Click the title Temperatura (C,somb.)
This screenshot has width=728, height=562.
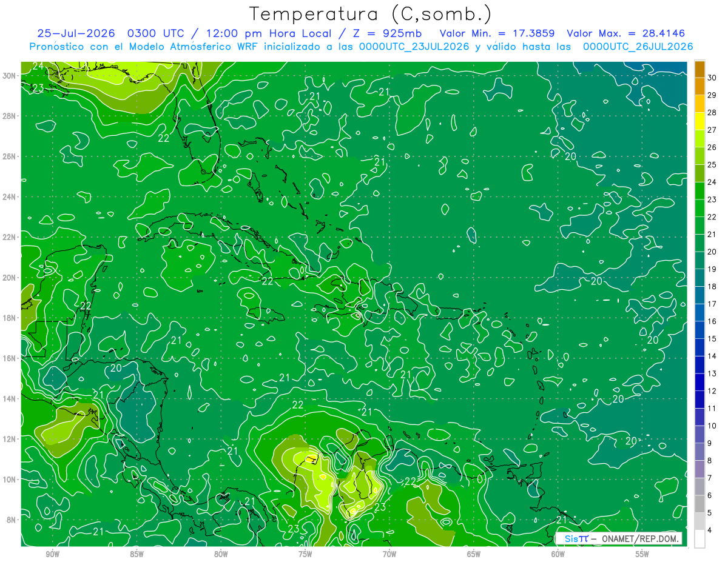370,13
